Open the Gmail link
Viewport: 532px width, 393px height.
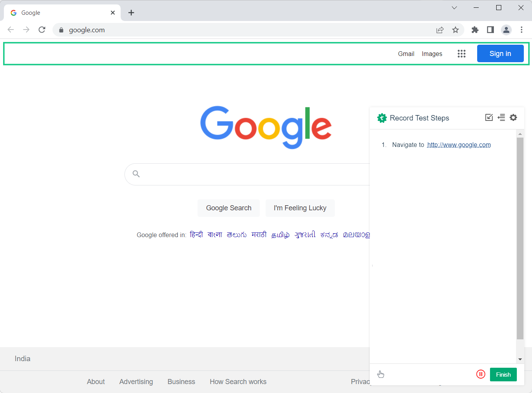406,54
